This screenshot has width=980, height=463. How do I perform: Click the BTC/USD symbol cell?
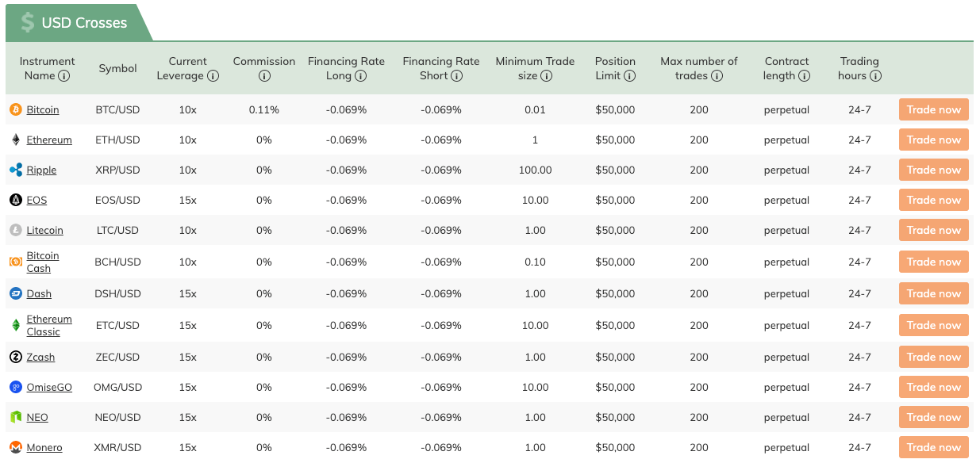coord(117,109)
